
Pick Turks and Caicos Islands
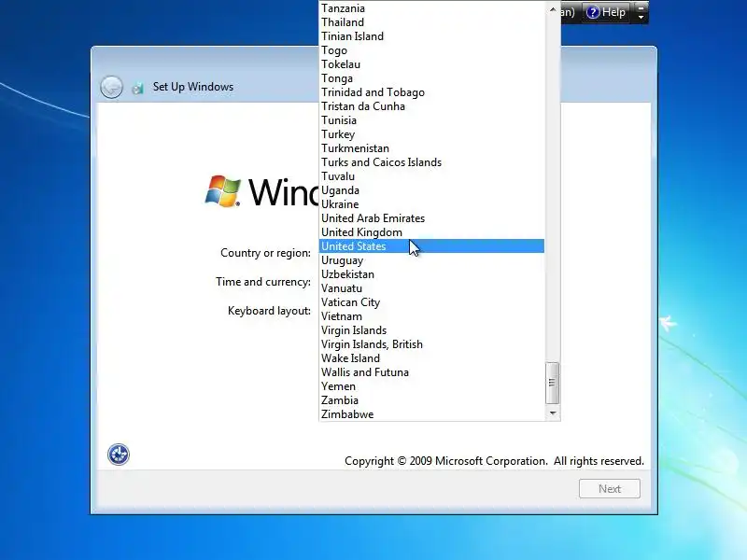431,162
